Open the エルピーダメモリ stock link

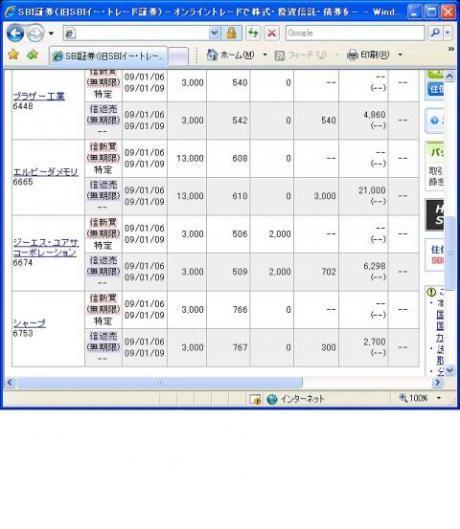46,172
